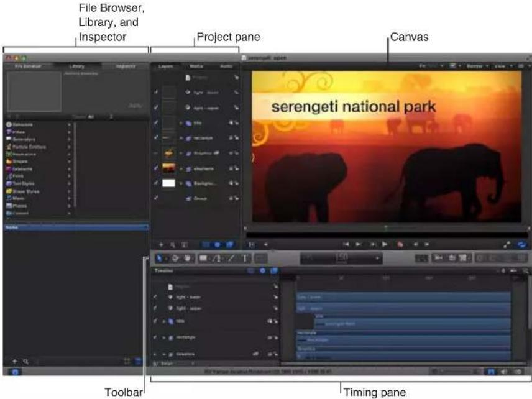The height and width of the screenshot is (399, 532).
Task: Open the timing display options dropdown arrow
Action: [x=377, y=259]
